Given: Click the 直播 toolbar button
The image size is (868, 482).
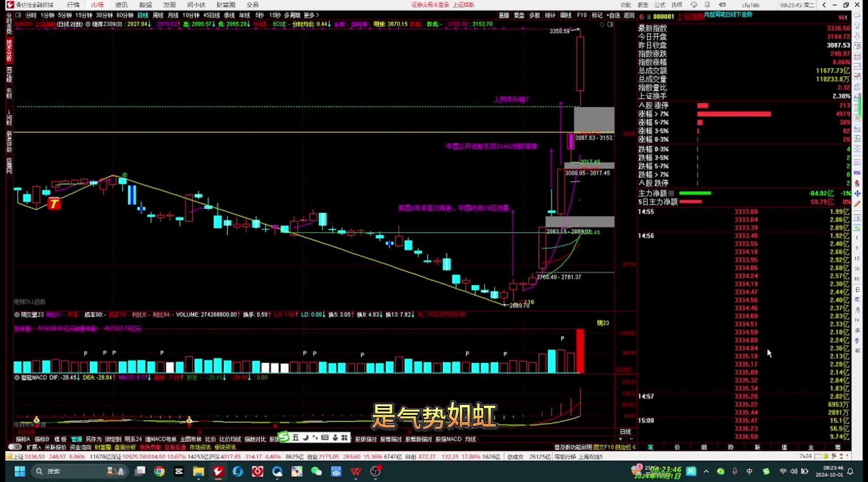Looking at the screenshot, I should 504,15.
